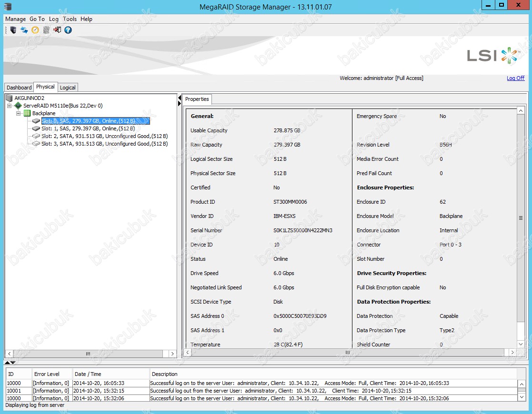Open the Help menu
The width and height of the screenshot is (532, 414).
coord(86,19)
